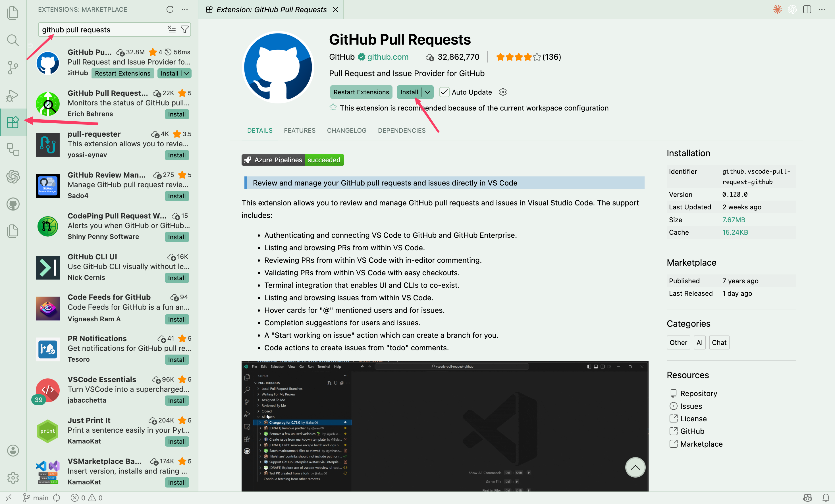The width and height of the screenshot is (835, 504).
Task: Open the Extensions panel More Actions menu
Action: tap(184, 9)
